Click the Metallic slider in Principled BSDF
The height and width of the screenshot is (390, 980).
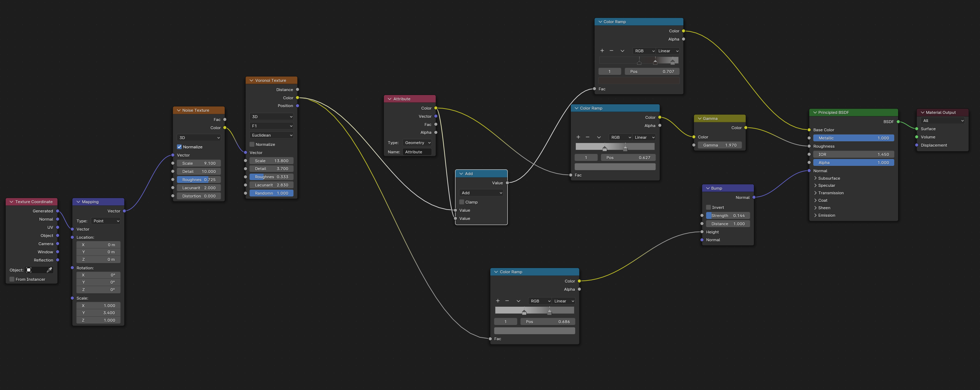(853, 138)
